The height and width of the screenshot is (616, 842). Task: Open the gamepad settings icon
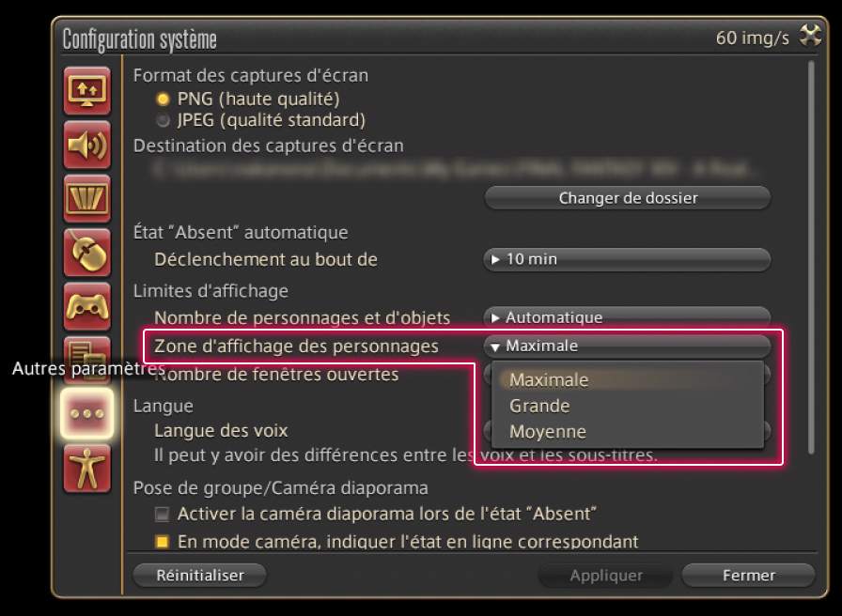[x=87, y=306]
